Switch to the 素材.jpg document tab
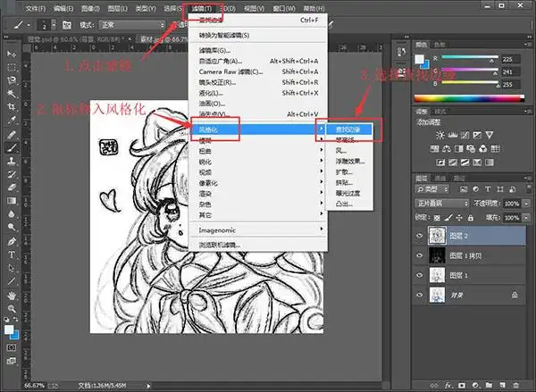Viewport: 536px width, 392px height. [163, 39]
